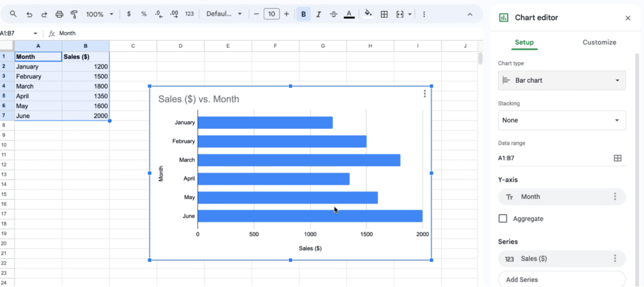The height and width of the screenshot is (287, 644).
Task: Open the fill color picker
Action: [x=369, y=14]
